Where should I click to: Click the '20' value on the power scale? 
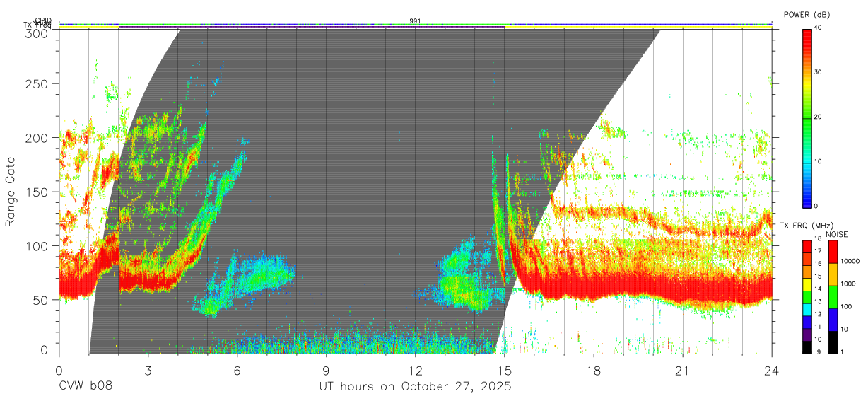coord(819,117)
